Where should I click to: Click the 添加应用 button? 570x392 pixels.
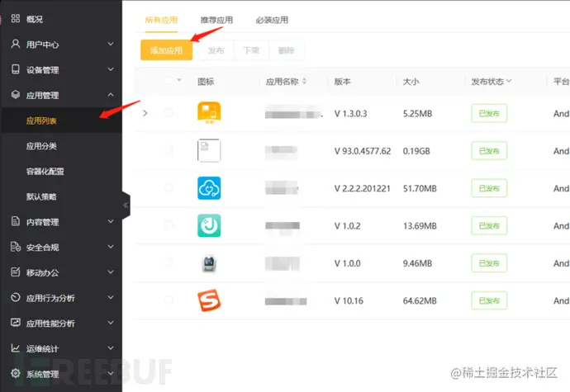click(167, 50)
